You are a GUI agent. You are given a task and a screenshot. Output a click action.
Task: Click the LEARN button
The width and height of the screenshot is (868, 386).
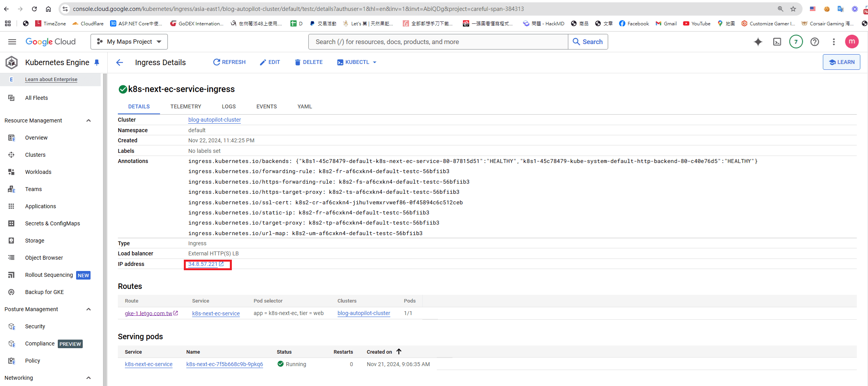pyautogui.click(x=841, y=62)
